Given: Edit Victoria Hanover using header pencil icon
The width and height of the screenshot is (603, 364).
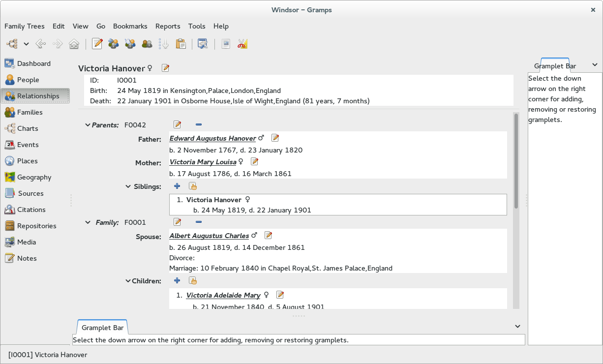Looking at the screenshot, I should tap(166, 68).
